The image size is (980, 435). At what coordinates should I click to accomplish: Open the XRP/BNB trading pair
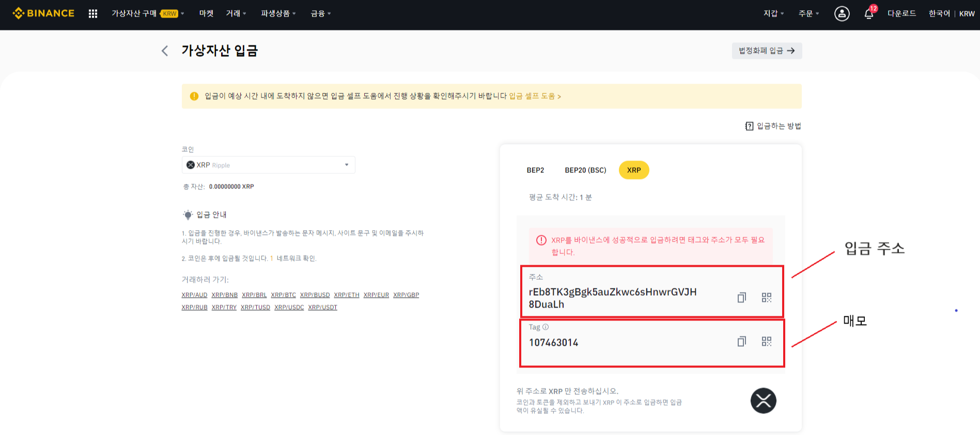[x=225, y=295]
